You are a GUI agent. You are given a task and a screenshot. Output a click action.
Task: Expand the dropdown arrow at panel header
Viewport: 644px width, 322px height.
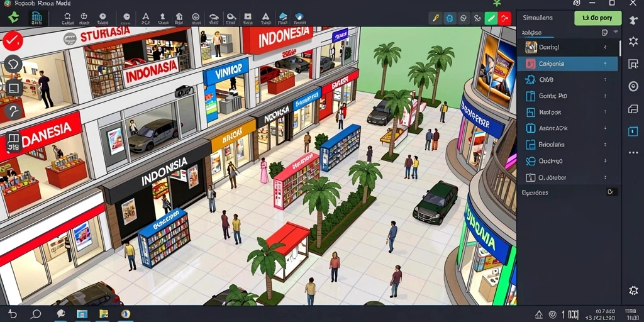615,32
